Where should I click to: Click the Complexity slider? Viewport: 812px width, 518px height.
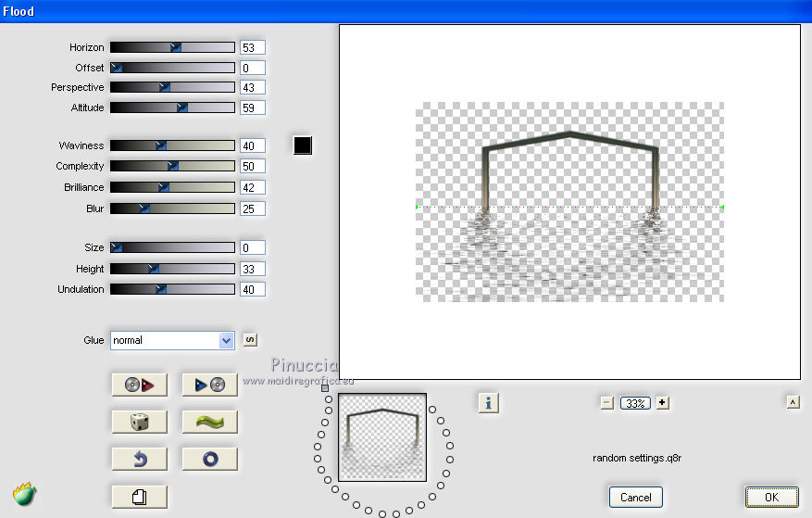pyautogui.click(x=172, y=166)
